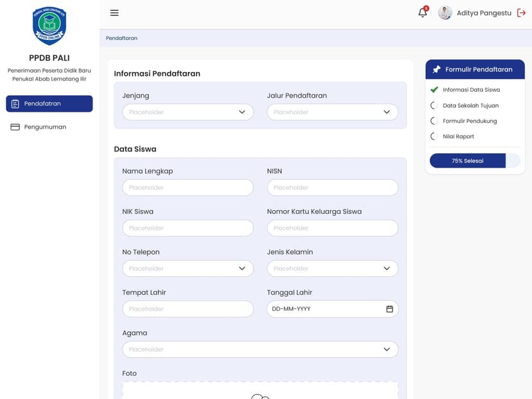Click the Nilai Raport step label
532x399 pixels.
(x=458, y=136)
